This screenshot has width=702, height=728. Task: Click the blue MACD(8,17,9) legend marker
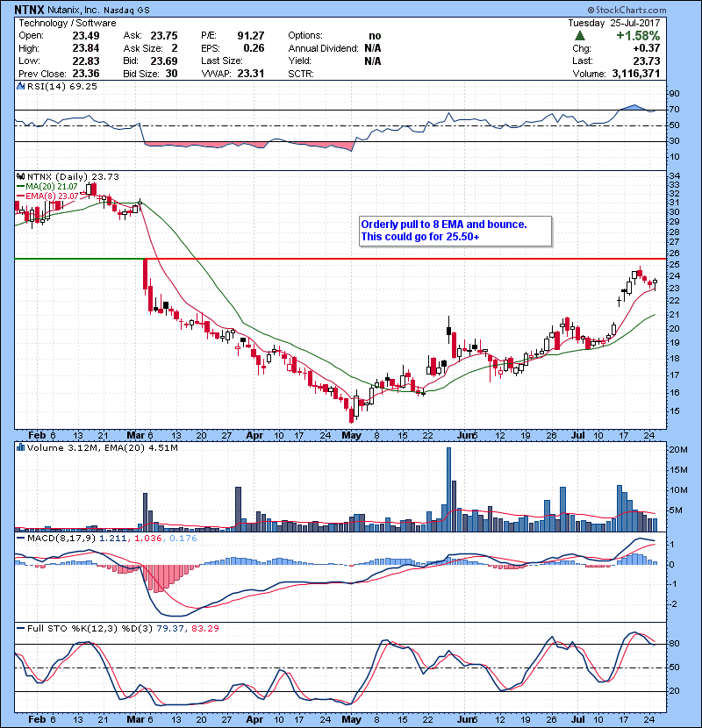[x=20, y=539]
